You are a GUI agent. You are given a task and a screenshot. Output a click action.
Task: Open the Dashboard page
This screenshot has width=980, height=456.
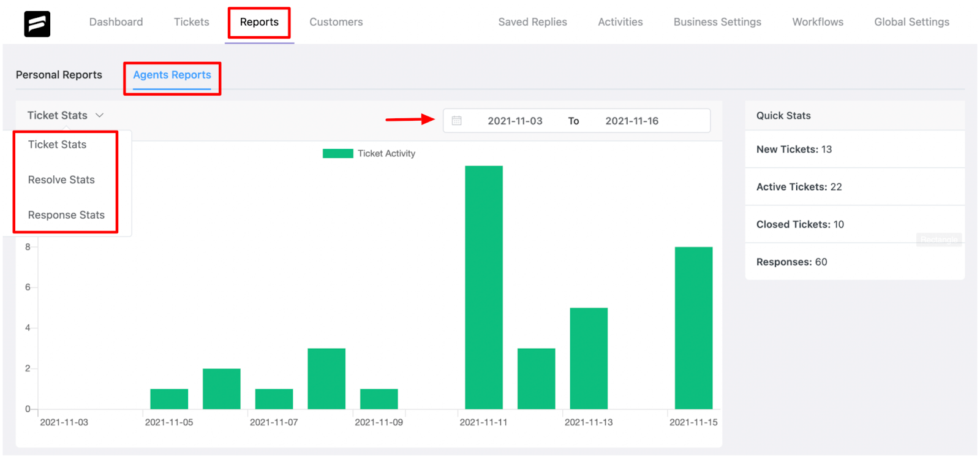coord(116,22)
